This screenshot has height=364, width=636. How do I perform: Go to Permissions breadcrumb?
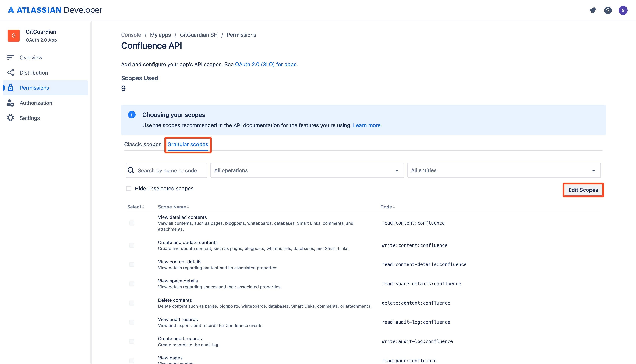click(x=241, y=35)
